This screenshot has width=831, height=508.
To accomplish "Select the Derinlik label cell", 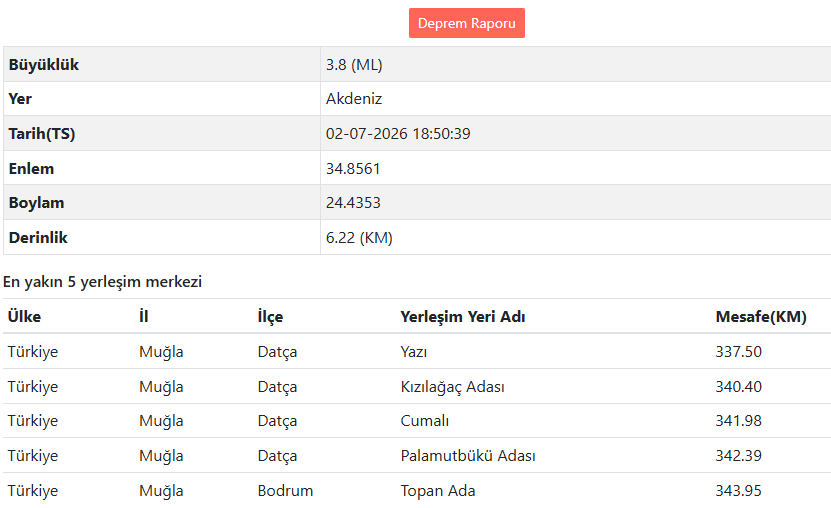I will pos(162,237).
